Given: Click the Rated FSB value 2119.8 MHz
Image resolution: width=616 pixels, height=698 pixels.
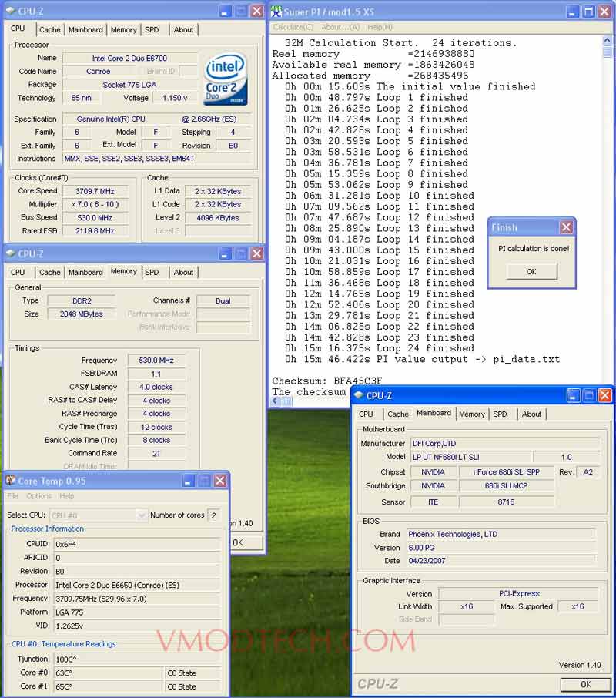Looking at the screenshot, I should pyautogui.click(x=95, y=231).
